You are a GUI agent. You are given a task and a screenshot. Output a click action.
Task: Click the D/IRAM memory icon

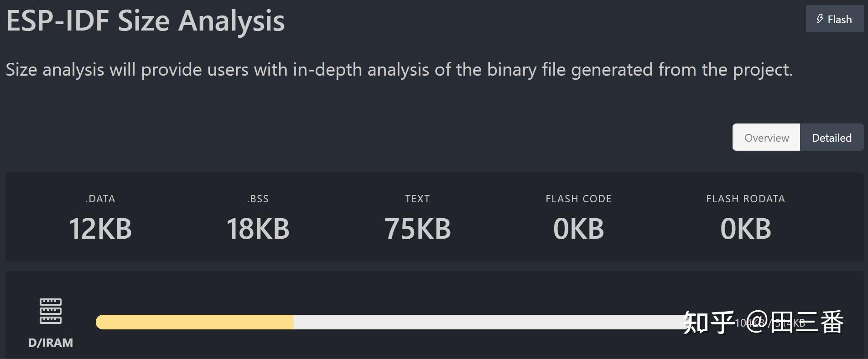pyautogui.click(x=51, y=311)
